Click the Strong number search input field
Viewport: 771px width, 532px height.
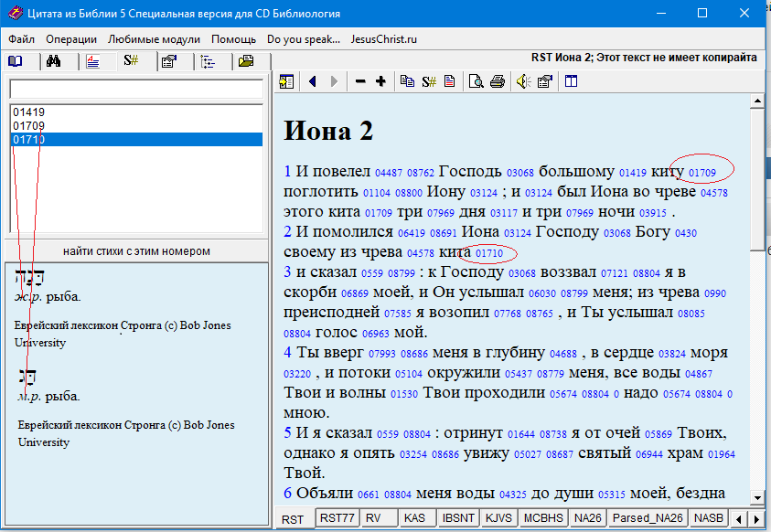tap(136, 90)
